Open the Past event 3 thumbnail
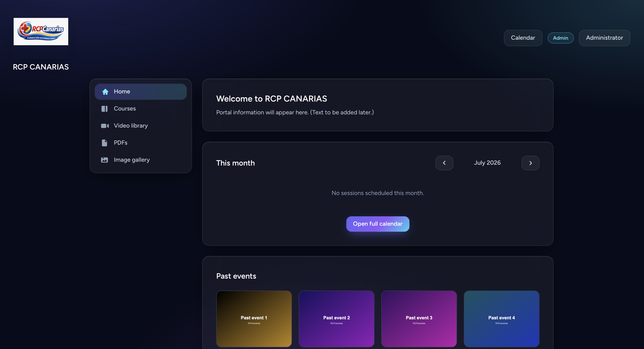 coord(419,319)
